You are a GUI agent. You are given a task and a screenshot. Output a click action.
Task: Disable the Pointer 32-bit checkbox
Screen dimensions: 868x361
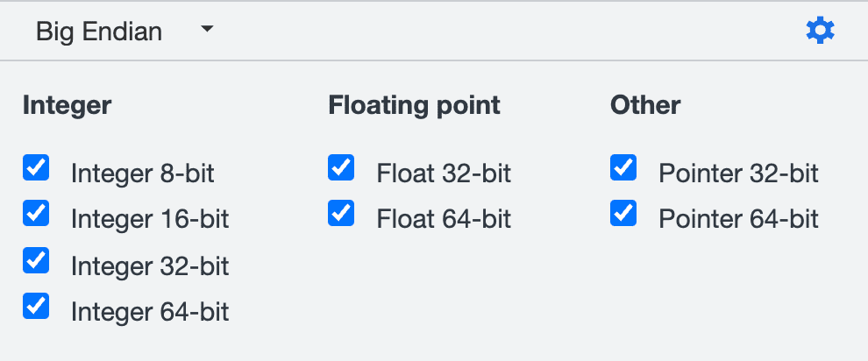[623, 167]
